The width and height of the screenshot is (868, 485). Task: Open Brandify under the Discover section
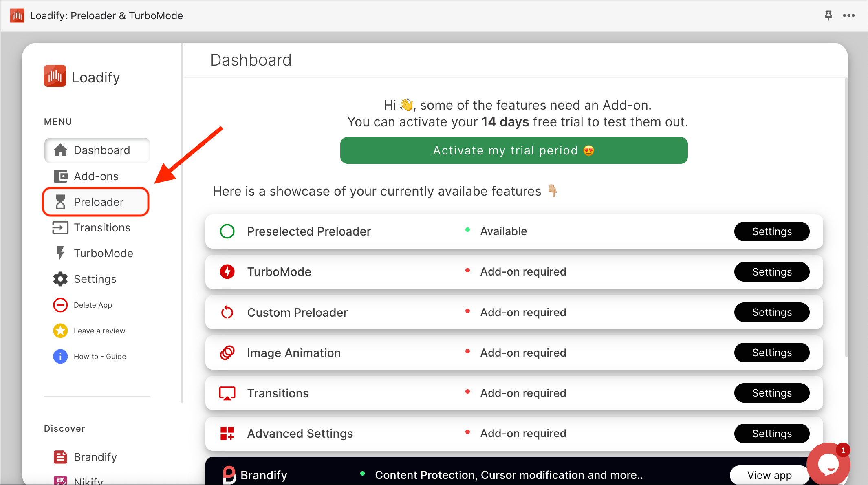[95, 457]
